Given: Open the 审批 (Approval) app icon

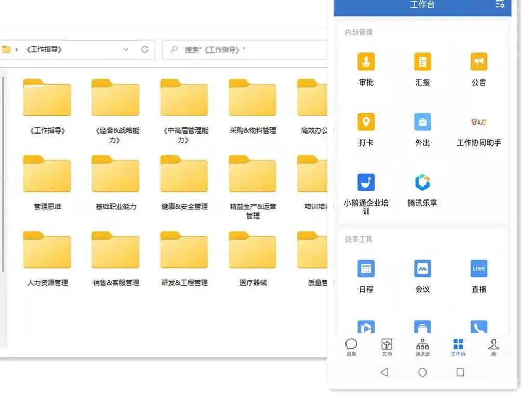Looking at the screenshot, I should 366,61.
